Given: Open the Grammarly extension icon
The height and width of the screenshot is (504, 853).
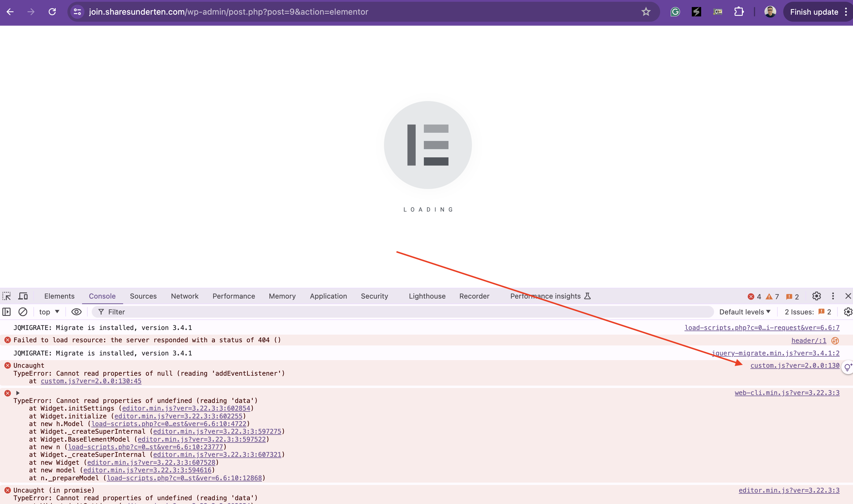Looking at the screenshot, I should (x=675, y=12).
